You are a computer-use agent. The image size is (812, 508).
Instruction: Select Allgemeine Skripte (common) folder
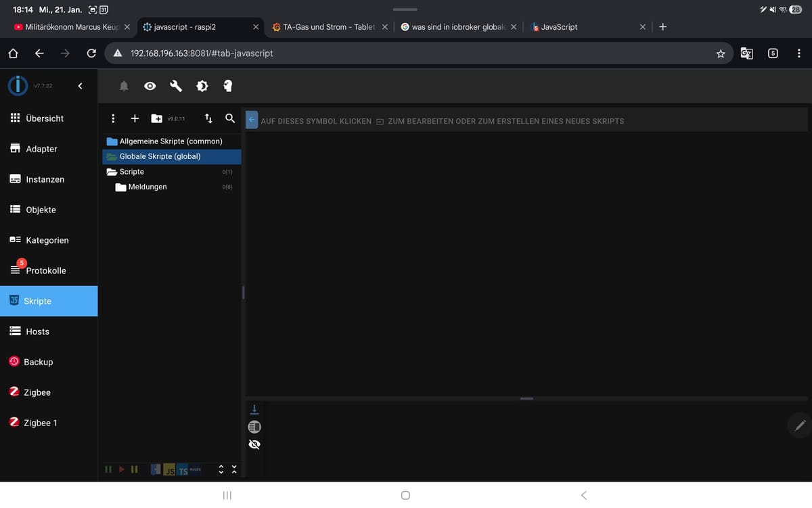pyautogui.click(x=171, y=141)
